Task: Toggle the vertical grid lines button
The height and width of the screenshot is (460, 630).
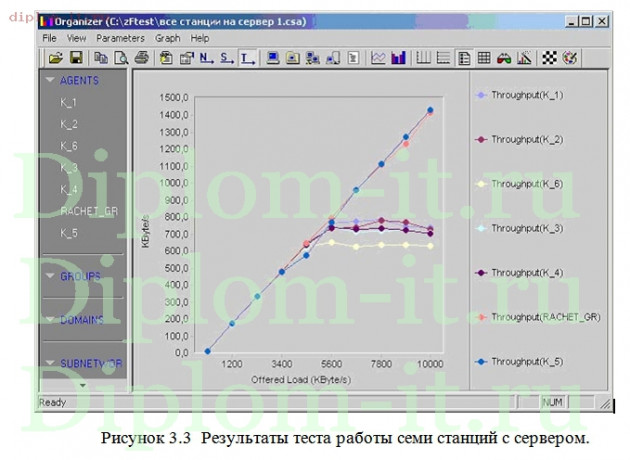Action: (x=422, y=58)
